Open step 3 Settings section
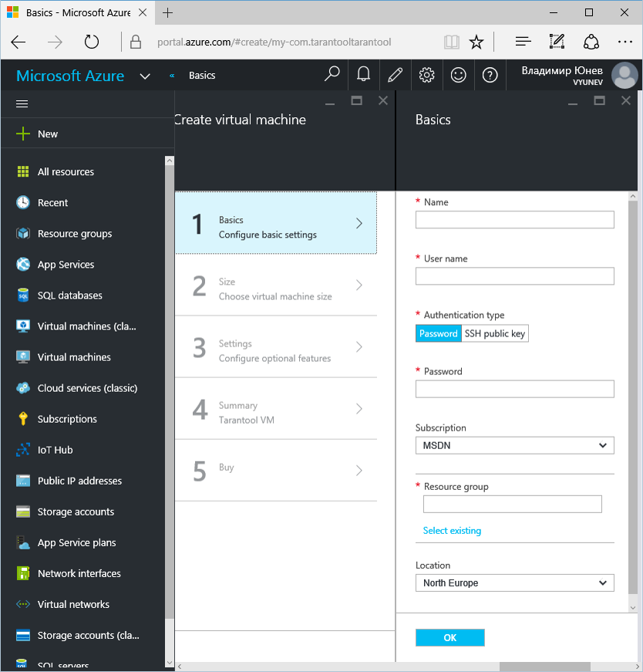Screen dimensions: 643x672 coord(276,346)
